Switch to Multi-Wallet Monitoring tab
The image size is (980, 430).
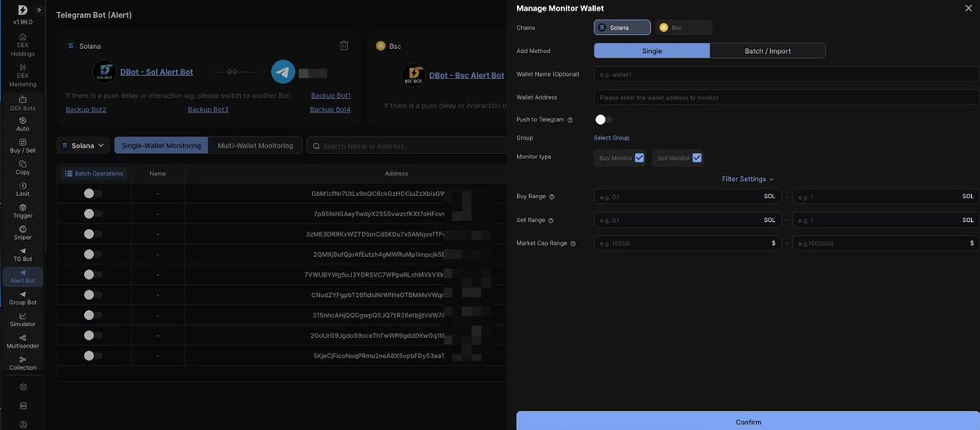click(x=256, y=145)
